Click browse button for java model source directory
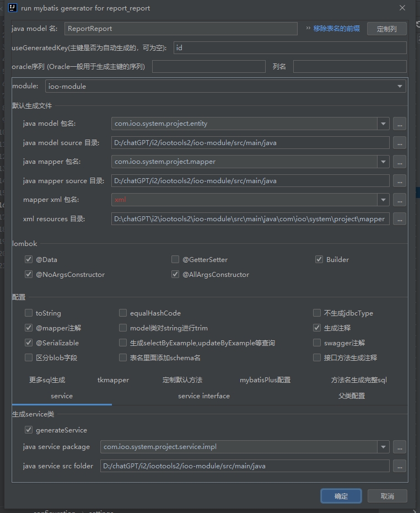Screen dimensions: 420x513 (x=400, y=143)
